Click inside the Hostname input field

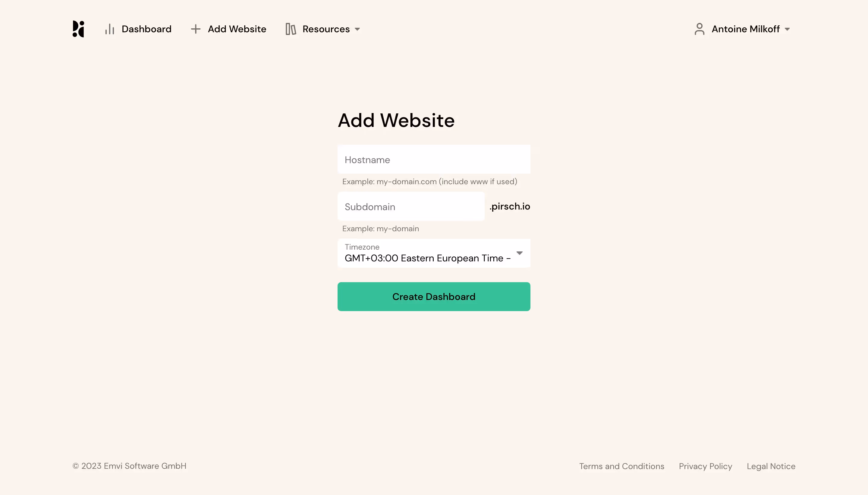434,159
